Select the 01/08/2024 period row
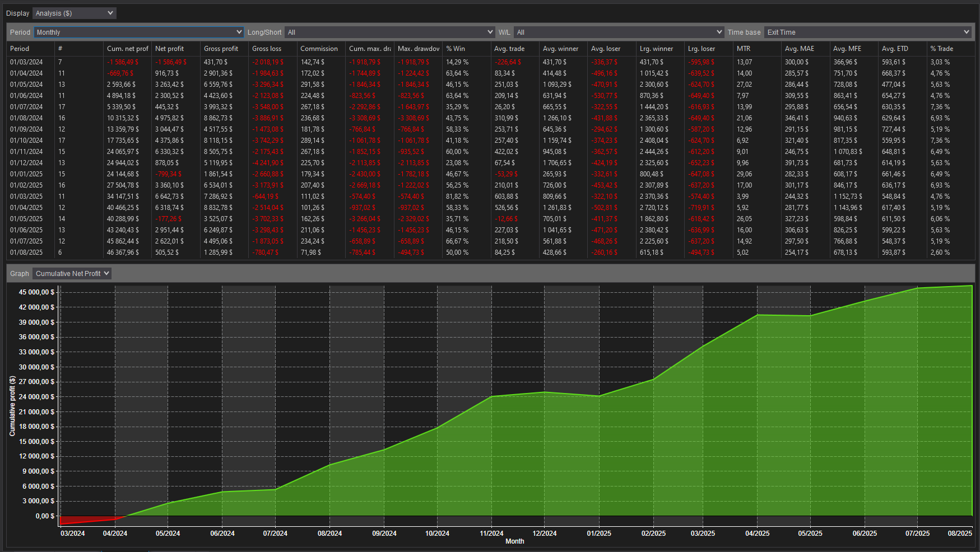 coord(490,118)
